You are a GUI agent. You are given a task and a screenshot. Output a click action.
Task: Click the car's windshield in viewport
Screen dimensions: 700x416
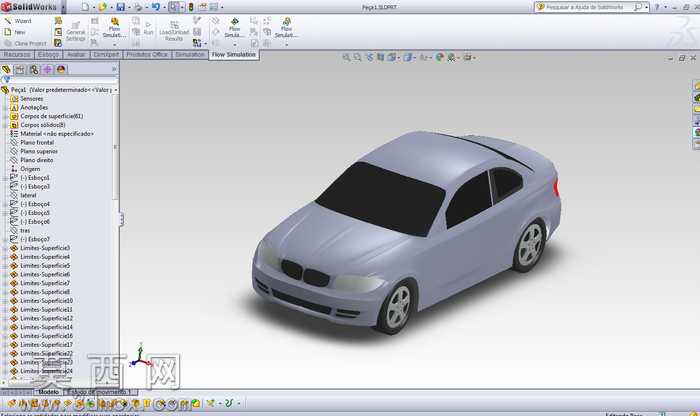coord(381,199)
